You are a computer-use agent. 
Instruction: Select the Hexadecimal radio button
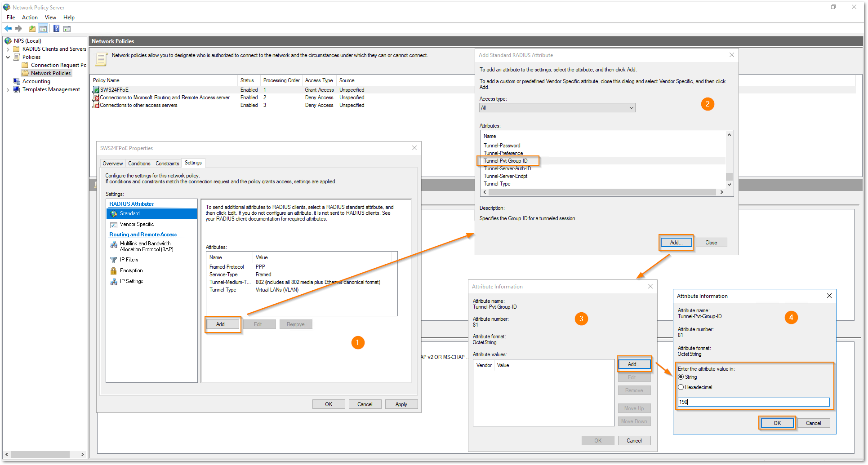pos(681,387)
